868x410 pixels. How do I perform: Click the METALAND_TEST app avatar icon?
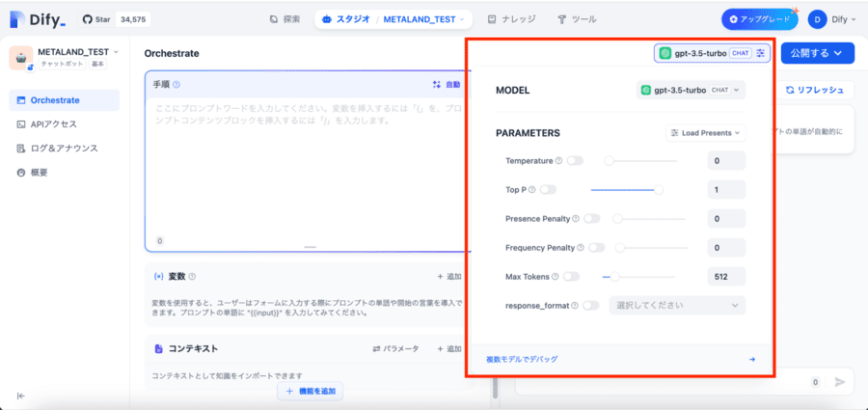pos(21,58)
